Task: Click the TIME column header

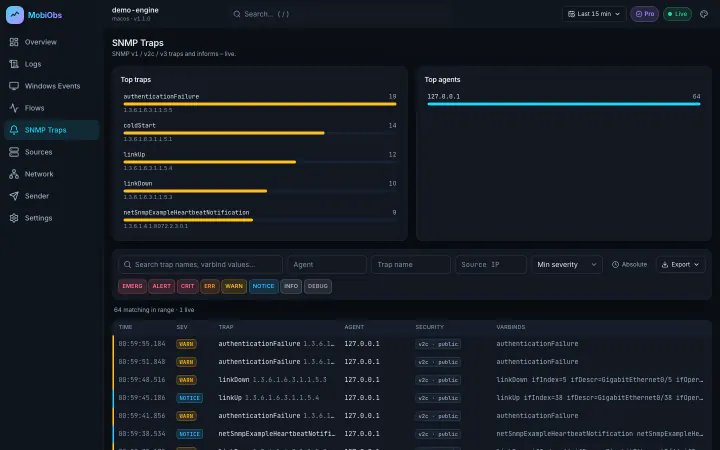Action: click(x=125, y=327)
